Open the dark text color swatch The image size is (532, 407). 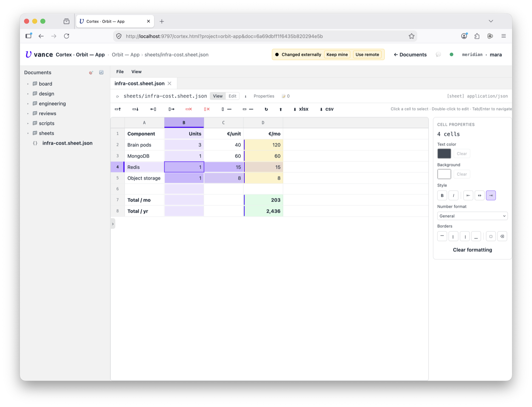coord(444,154)
